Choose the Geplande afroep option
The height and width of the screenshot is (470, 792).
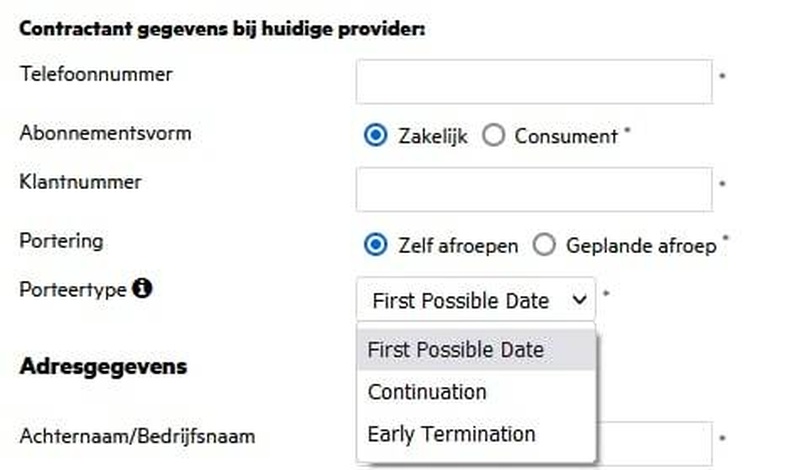point(544,245)
